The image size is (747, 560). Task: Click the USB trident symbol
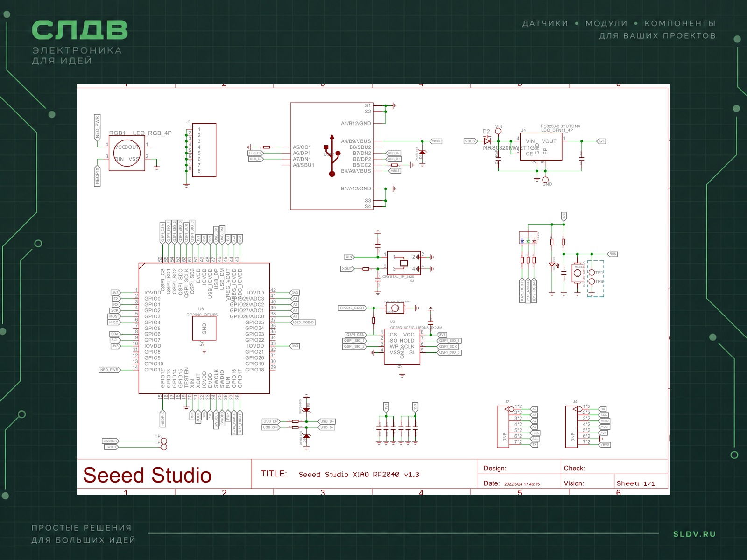[x=332, y=156]
